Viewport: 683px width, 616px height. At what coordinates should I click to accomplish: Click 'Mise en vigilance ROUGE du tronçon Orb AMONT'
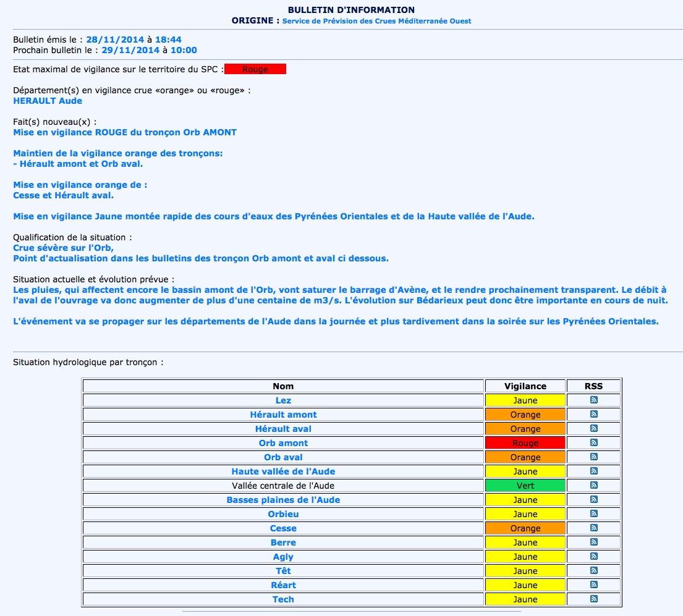pyautogui.click(x=125, y=132)
